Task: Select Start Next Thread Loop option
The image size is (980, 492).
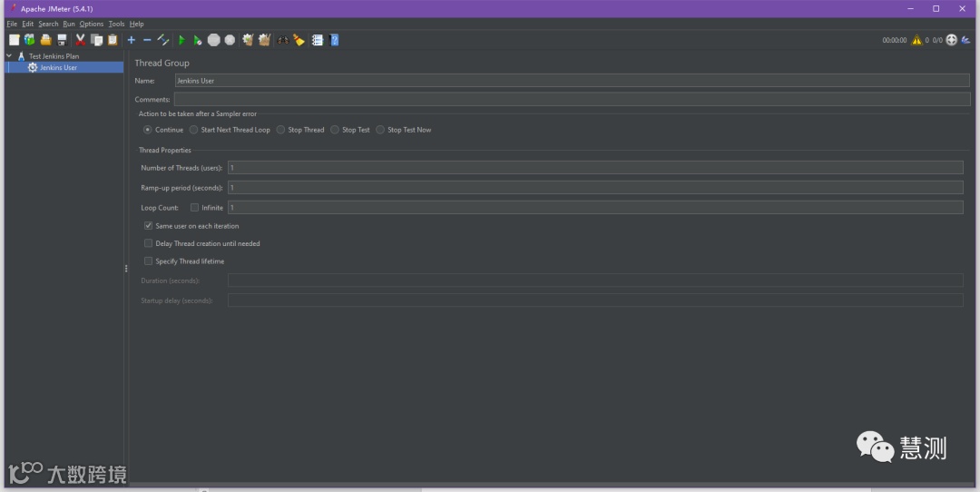Action: point(194,130)
